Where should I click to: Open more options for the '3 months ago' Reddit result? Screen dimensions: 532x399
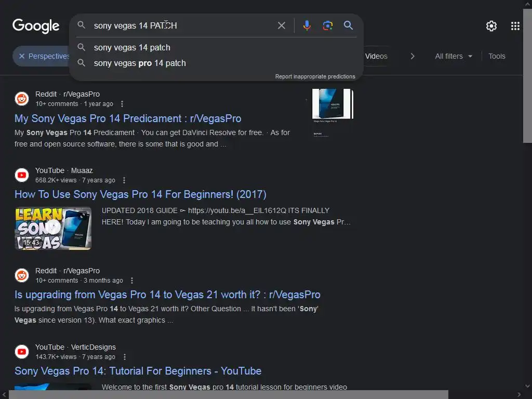[x=132, y=281]
